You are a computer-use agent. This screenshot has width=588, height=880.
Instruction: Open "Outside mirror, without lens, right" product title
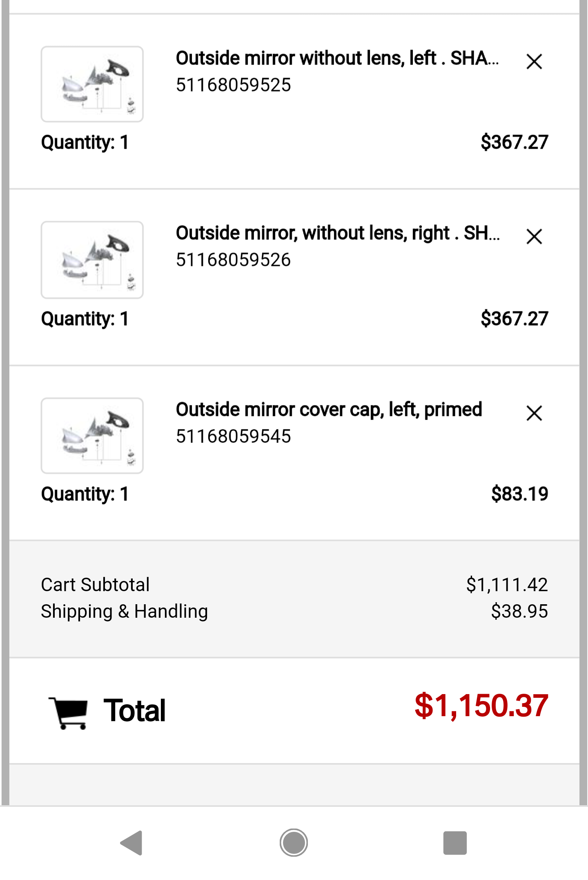pyautogui.click(x=338, y=233)
